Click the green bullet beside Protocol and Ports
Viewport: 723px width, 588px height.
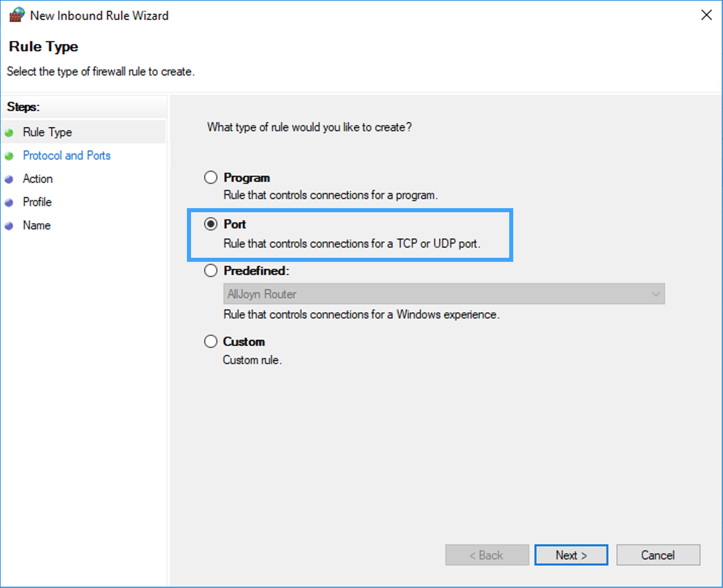click(9, 156)
